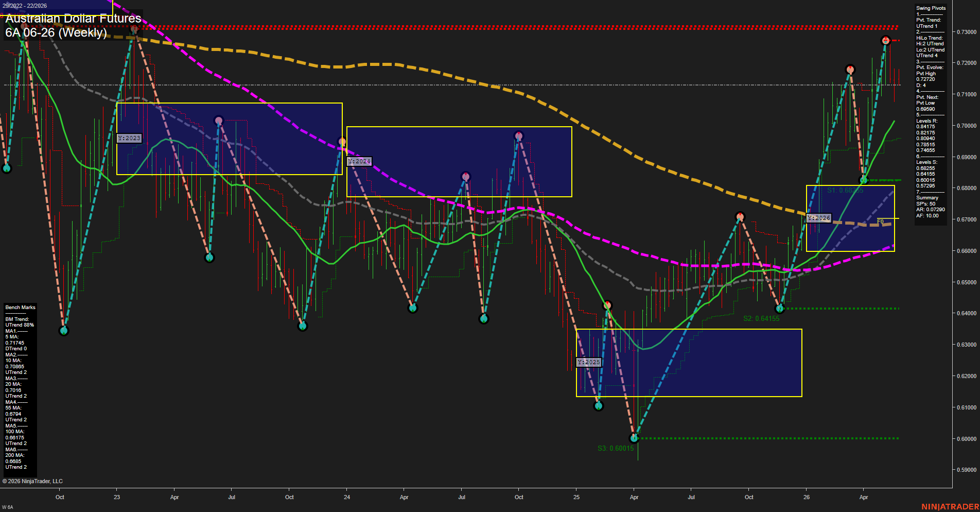Click the latest swing high pivot marker near 0.72720
Screen dimensions: 980x512
tap(885, 40)
